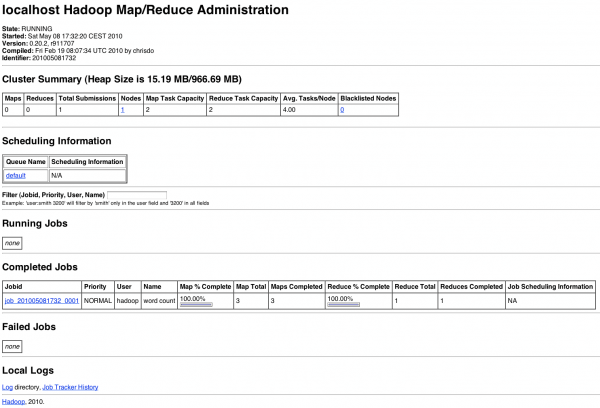This screenshot has height=408, width=600.
Task: Click the 'Completed Jobs' heading
Action: click(40, 267)
